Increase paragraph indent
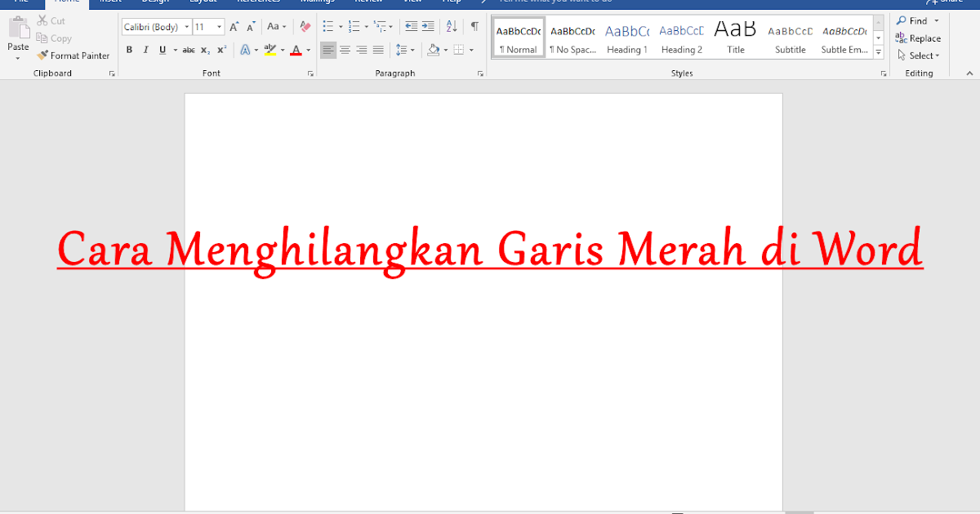980x514 pixels. (x=427, y=27)
